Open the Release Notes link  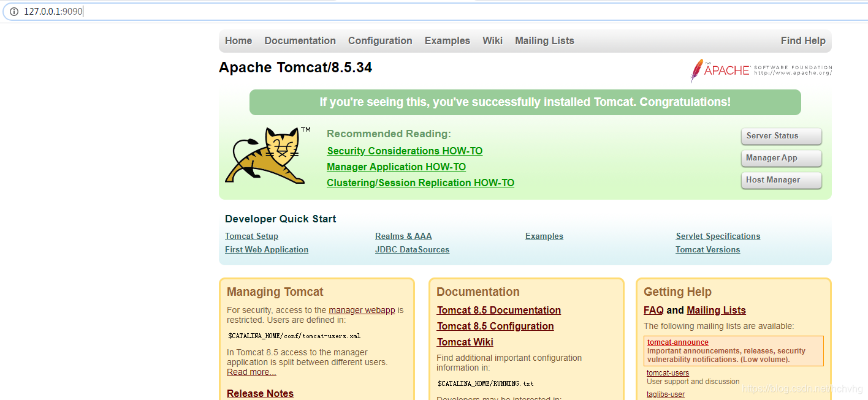260,393
